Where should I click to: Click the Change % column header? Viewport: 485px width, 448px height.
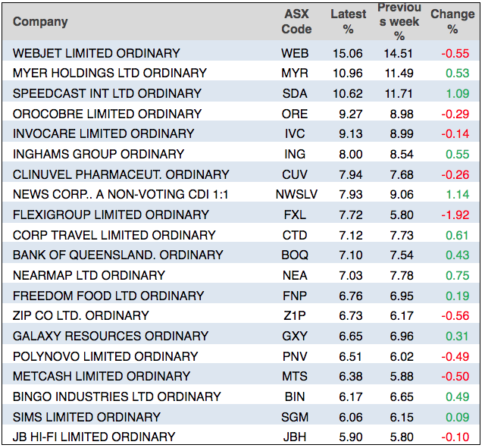coord(452,22)
